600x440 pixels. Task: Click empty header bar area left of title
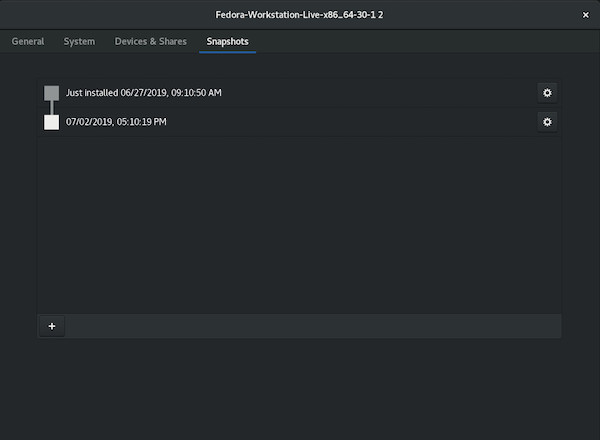click(100, 16)
